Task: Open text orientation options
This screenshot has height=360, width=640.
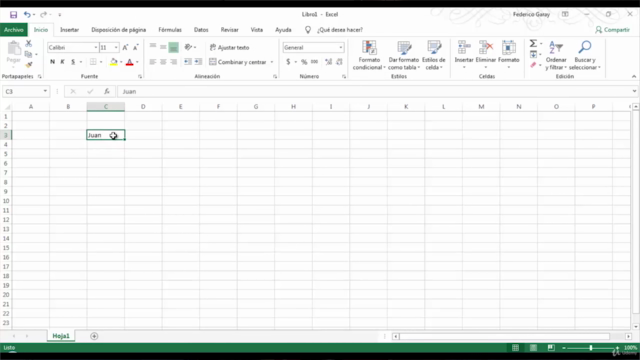Action: [x=190, y=47]
